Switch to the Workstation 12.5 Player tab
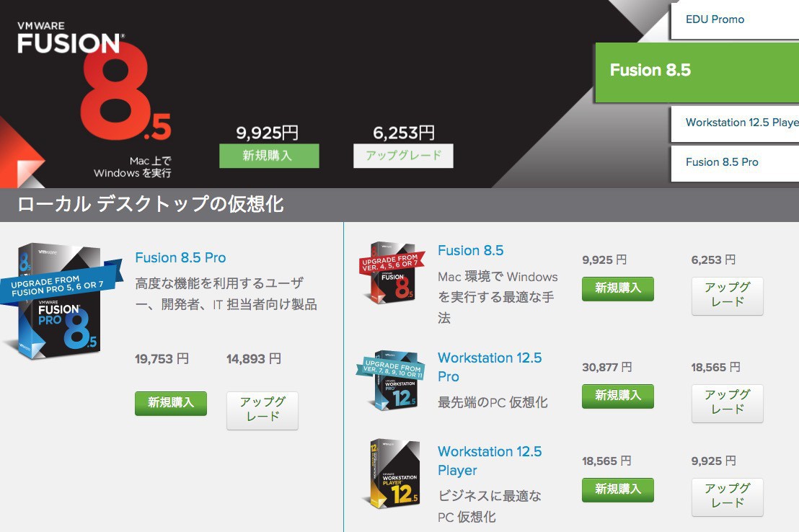This screenshot has width=799, height=532. 735,123
